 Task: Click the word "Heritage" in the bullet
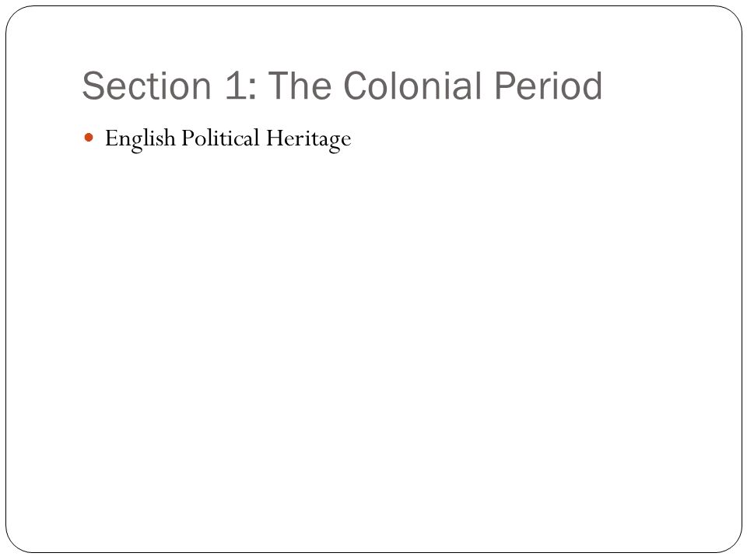(308, 139)
